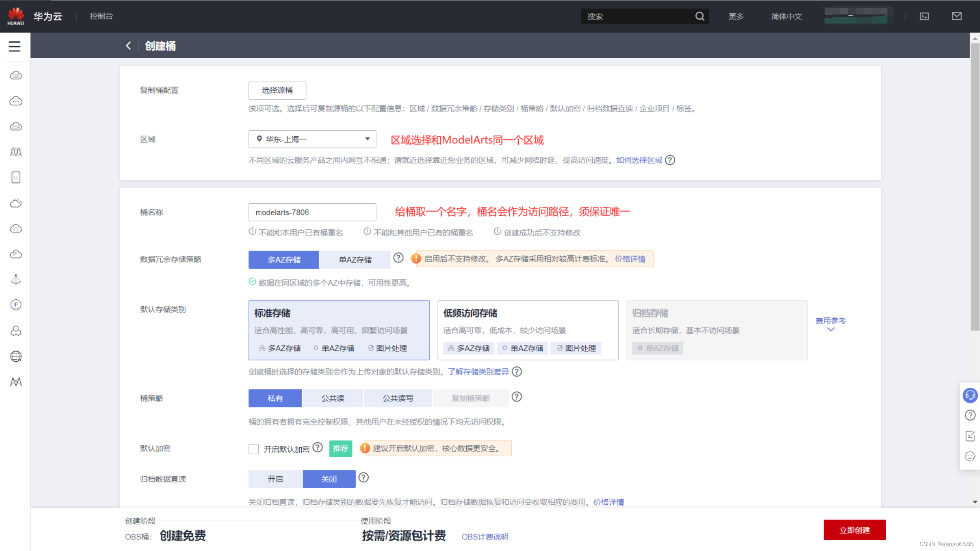Screen dimensions: 980x551
Task: Open the 区域 region dropdown
Action: tap(312, 139)
